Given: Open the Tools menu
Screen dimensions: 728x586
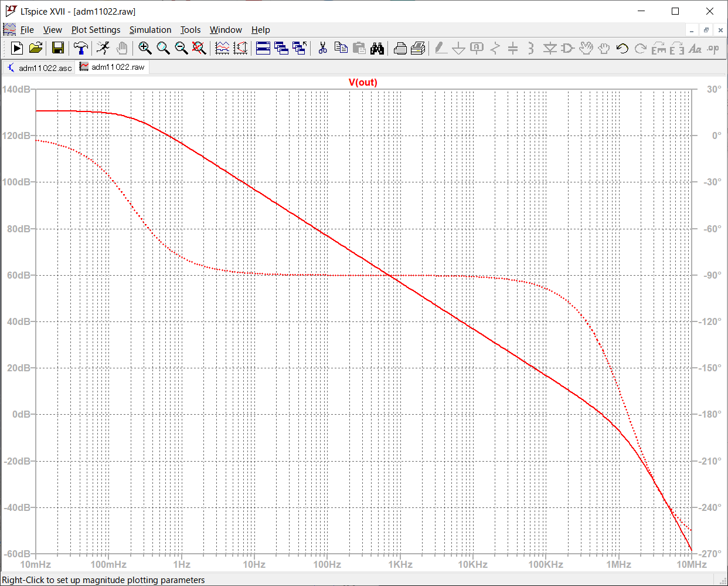Looking at the screenshot, I should [x=190, y=30].
